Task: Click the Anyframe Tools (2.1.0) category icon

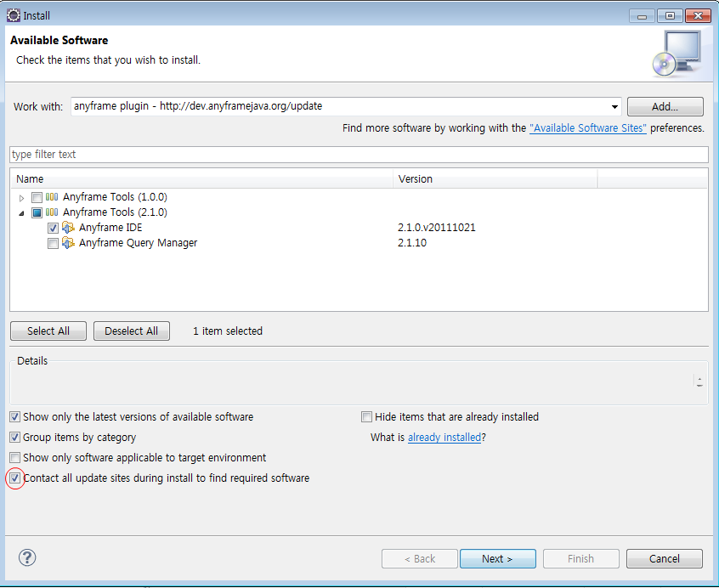Action: [53, 212]
